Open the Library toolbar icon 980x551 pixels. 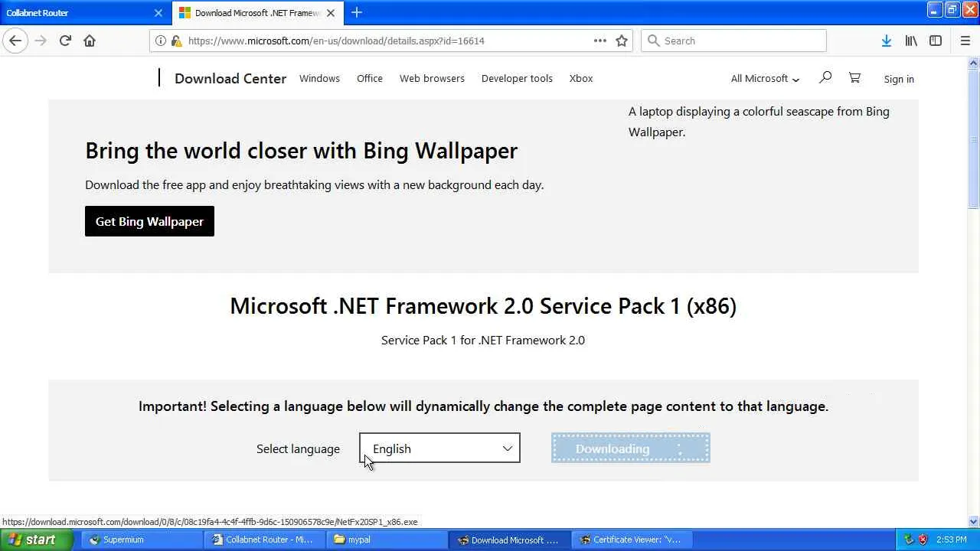tap(911, 41)
